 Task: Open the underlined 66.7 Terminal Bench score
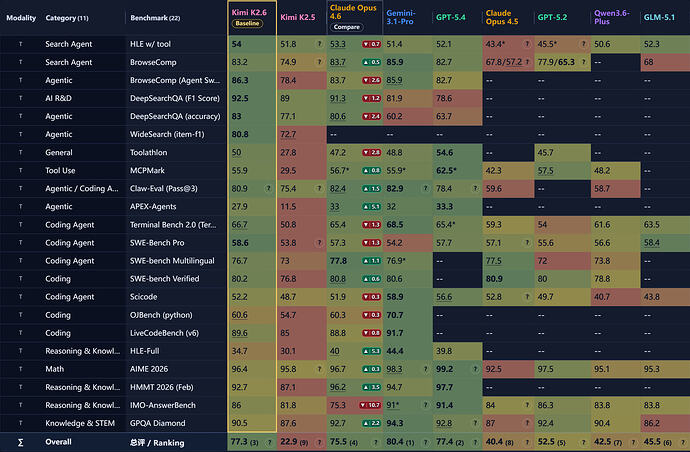coord(239,224)
